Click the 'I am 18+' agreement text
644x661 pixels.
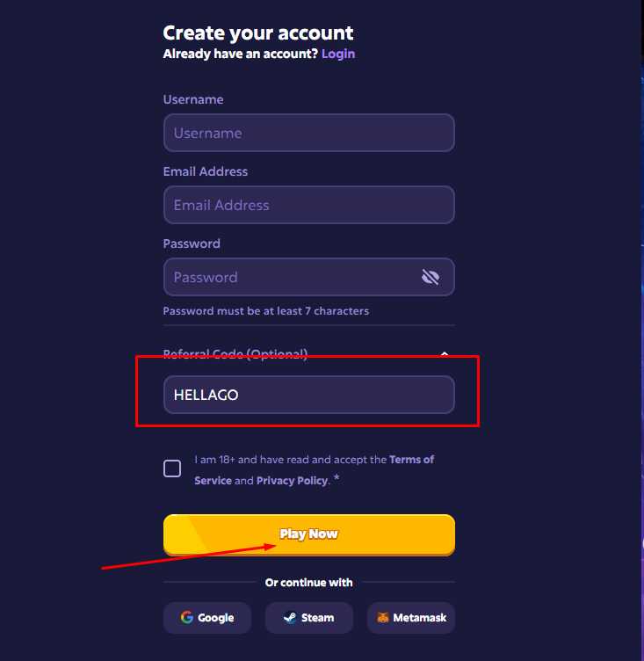tap(290, 460)
